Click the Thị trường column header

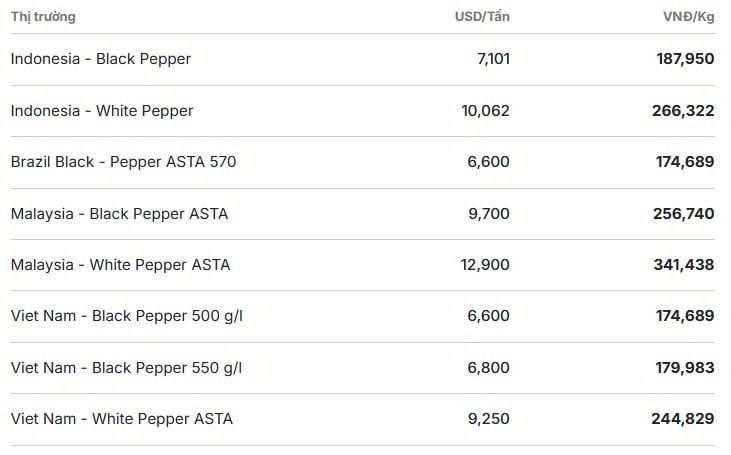tap(43, 17)
